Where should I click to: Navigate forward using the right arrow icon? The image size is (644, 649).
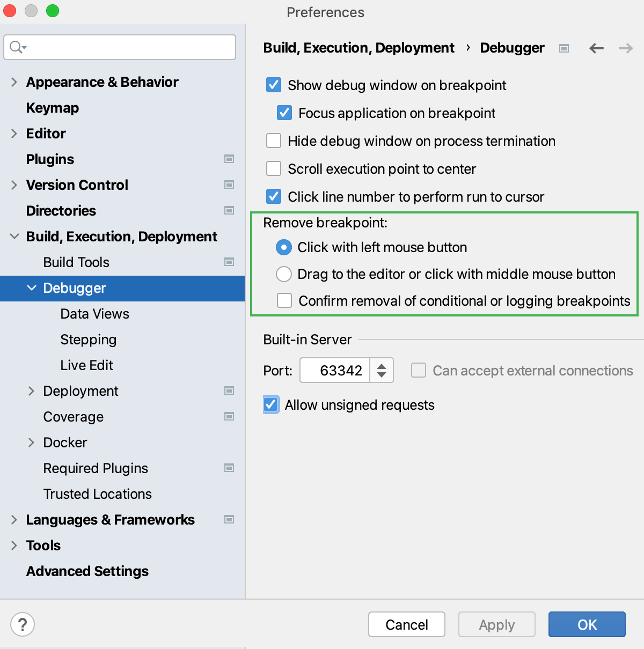(625, 48)
